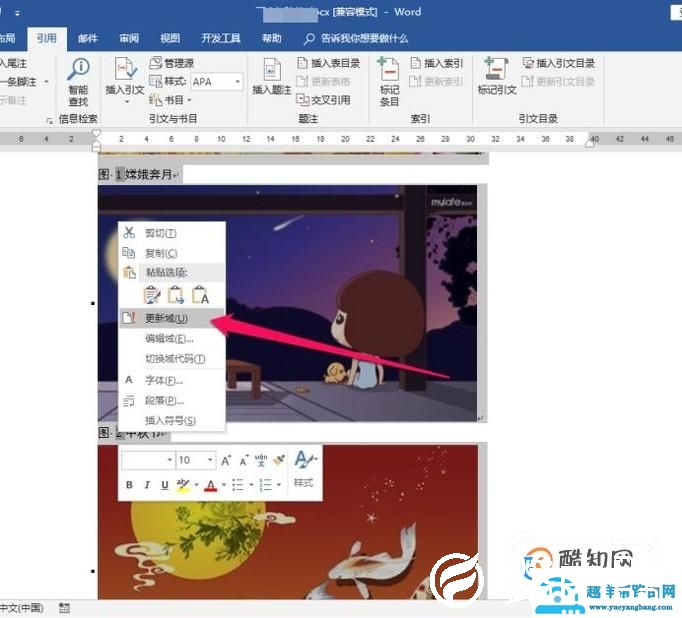
Task: Click Update Table (更新表格) button
Action: [323, 82]
